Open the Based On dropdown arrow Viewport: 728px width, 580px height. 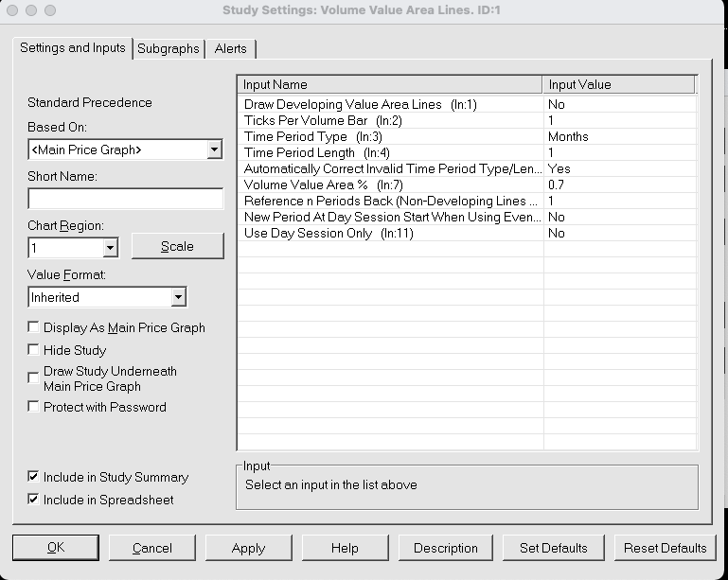(215, 149)
